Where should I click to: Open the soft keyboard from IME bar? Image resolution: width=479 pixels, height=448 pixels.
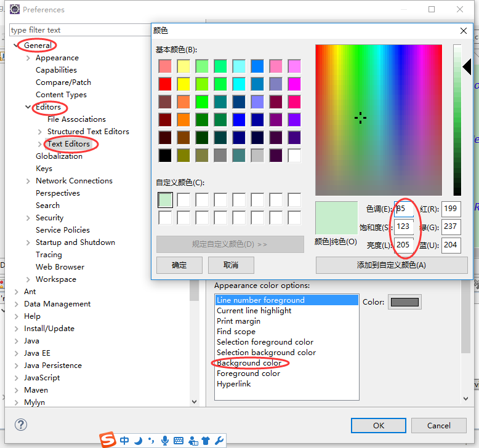[179, 441]
